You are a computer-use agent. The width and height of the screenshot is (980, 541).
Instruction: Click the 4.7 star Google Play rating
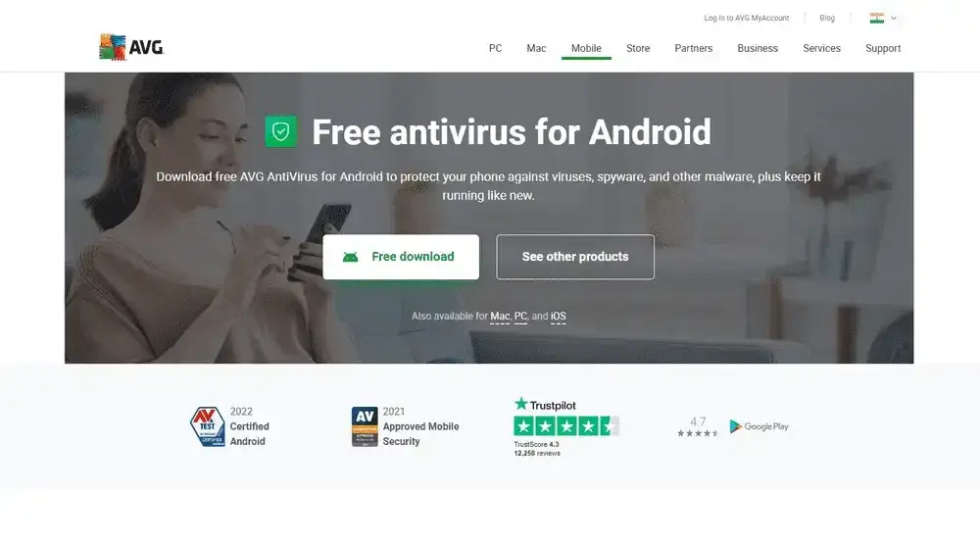click(x=698, y=426)
